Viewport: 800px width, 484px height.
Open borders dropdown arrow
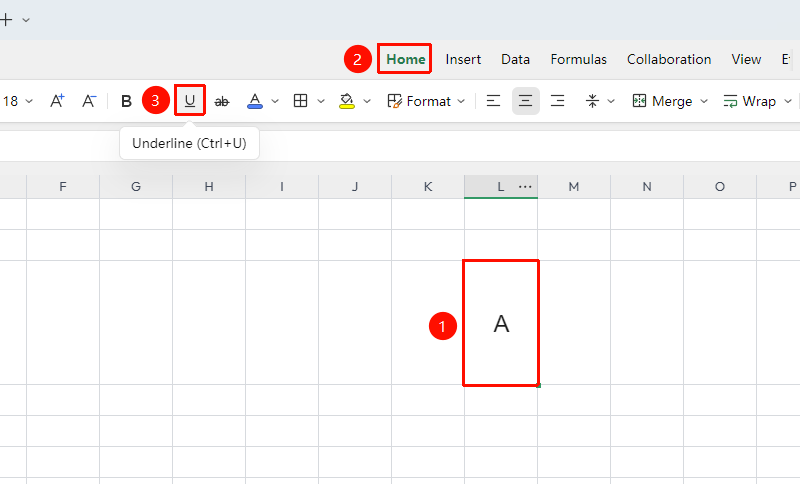click(x=321, y=101)
